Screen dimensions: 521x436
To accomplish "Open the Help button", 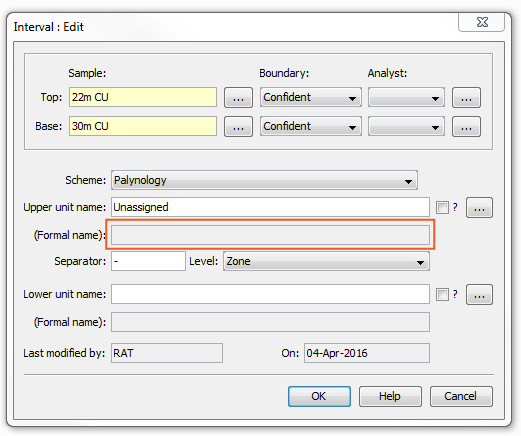I will pyautogui.click(x=390, y=396).
